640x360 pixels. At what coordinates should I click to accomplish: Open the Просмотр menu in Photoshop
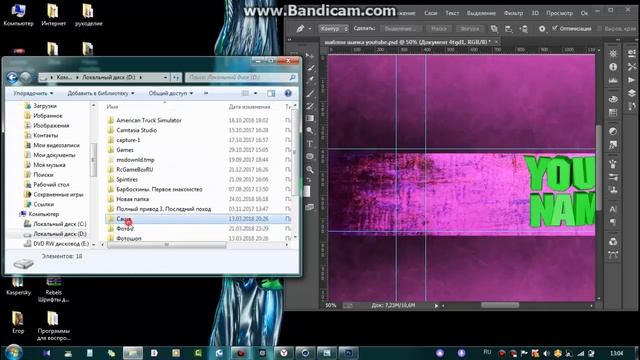pyautogui.click(x=559, y=13)
